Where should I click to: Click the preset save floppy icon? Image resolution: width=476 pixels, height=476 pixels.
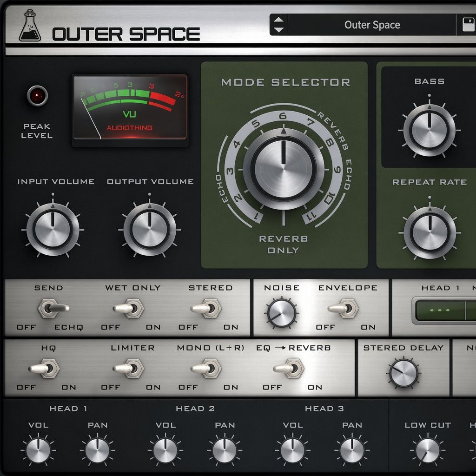(x=469, y=25)
